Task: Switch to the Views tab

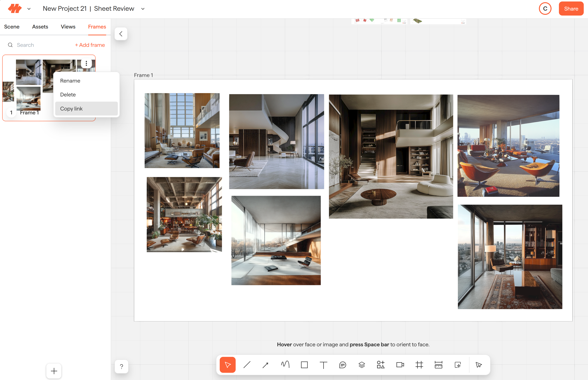Action: (x=68, y=27)
